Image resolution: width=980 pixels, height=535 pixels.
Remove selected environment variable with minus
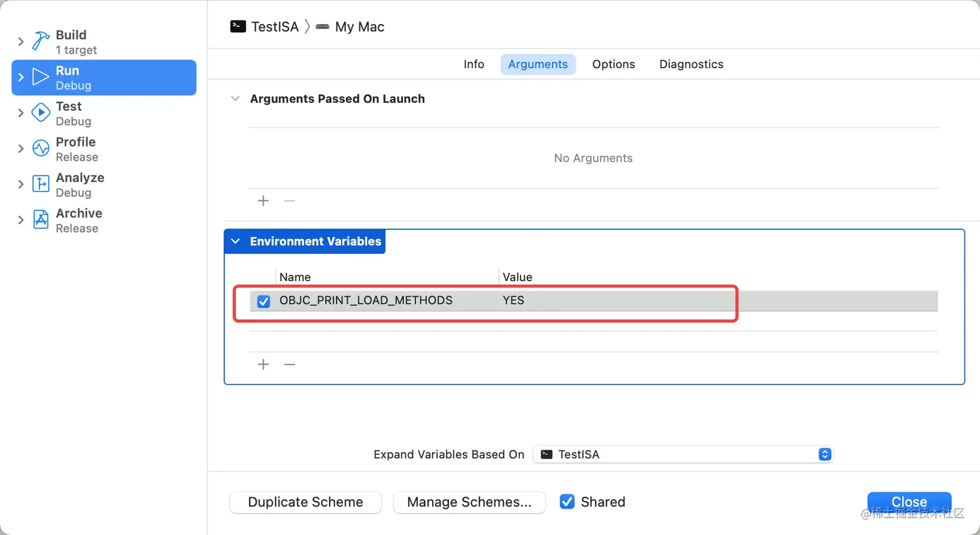[x=290, y=365]
